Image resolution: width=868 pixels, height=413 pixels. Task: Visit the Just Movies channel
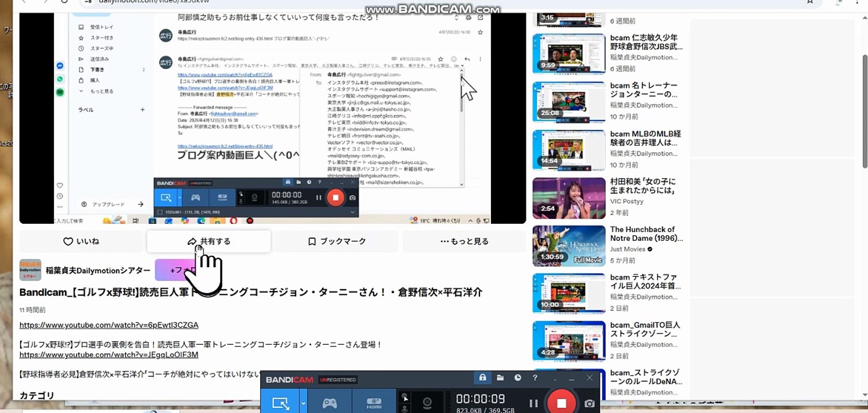click(x=628, y=249)
